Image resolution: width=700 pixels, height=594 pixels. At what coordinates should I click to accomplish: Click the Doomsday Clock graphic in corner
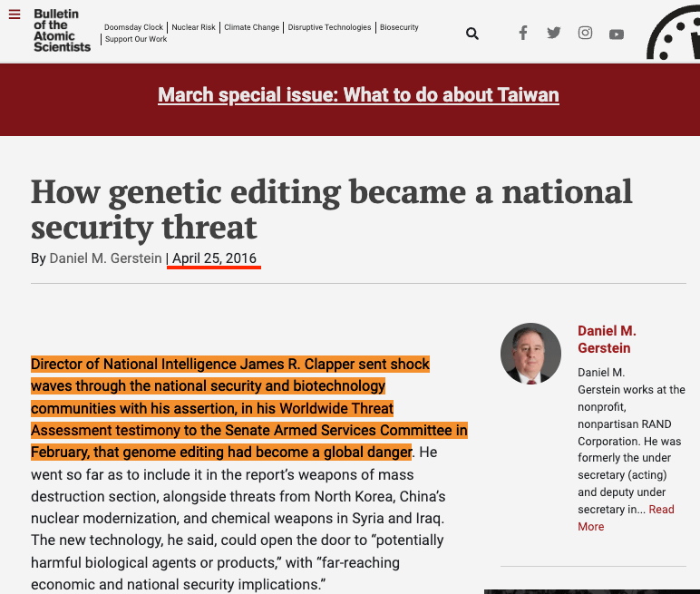674,34
